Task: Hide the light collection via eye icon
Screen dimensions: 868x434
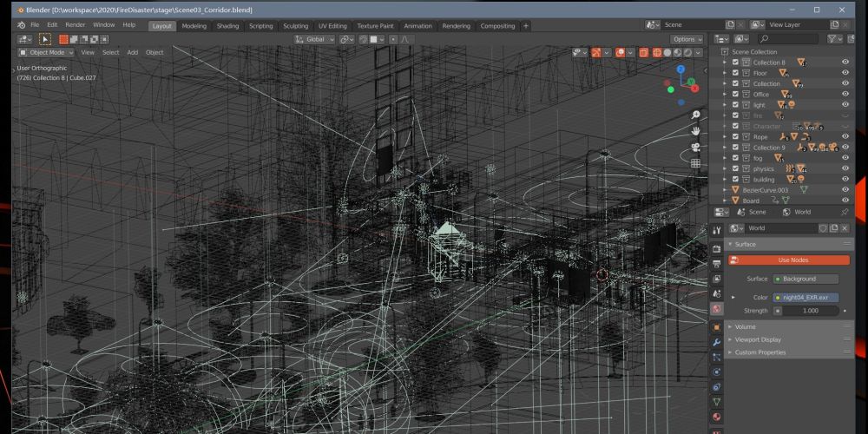Action: (845, 105)
